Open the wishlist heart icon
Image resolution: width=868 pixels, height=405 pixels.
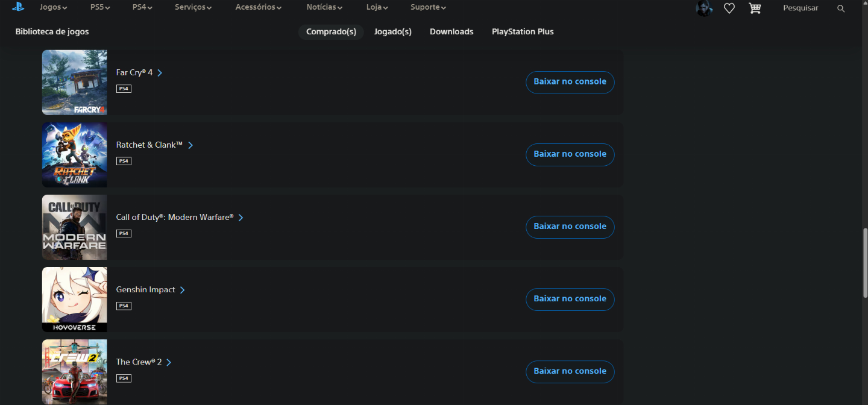(729, 8)
